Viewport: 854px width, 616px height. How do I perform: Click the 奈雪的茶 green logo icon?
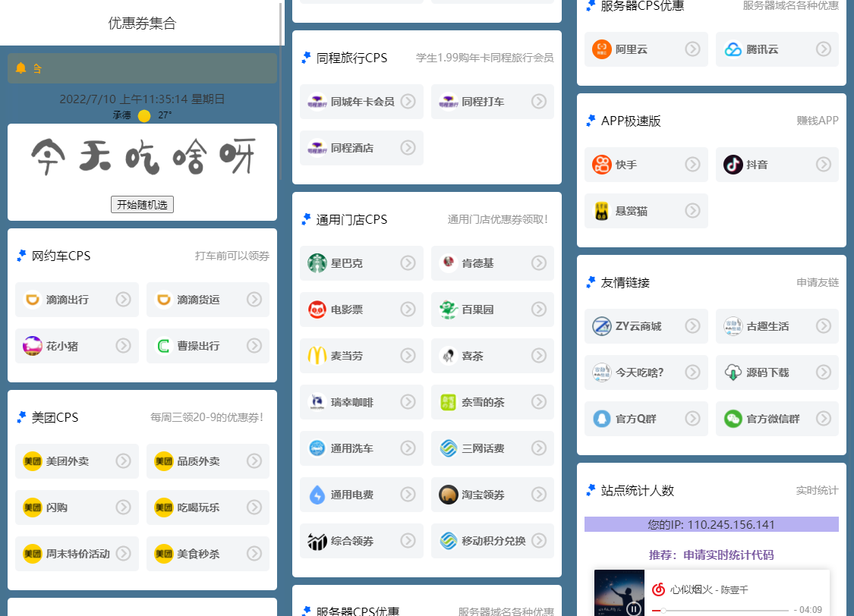[448, 401]
